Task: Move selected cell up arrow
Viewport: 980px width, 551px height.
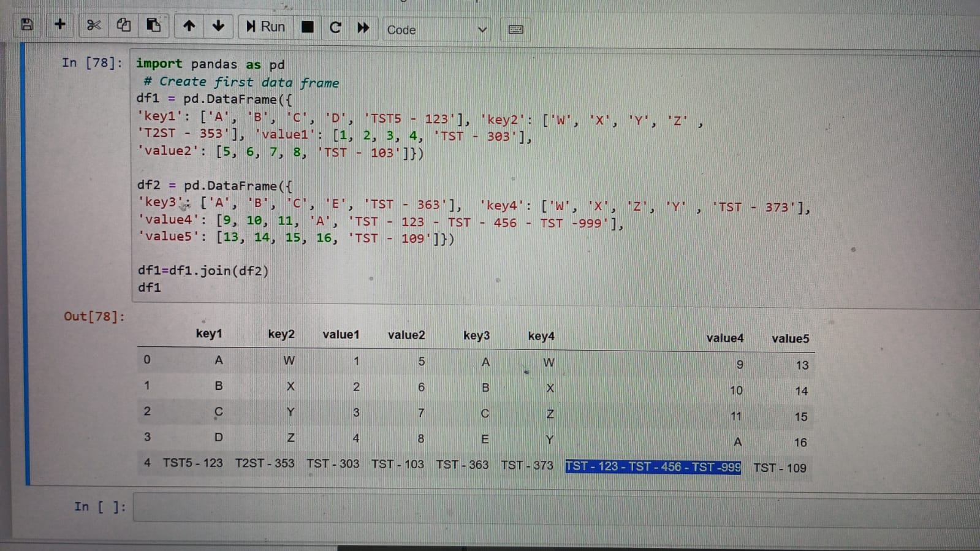Action: 189,26
